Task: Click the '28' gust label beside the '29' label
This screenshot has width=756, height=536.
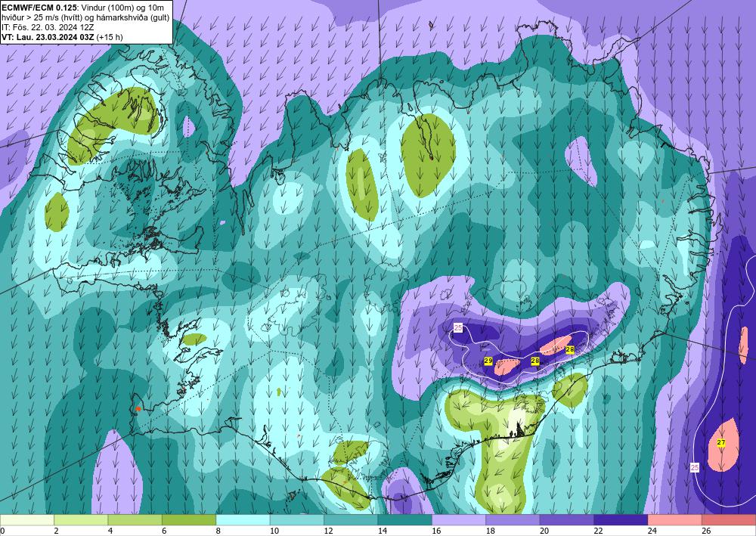Action: [x=534, y=361]
